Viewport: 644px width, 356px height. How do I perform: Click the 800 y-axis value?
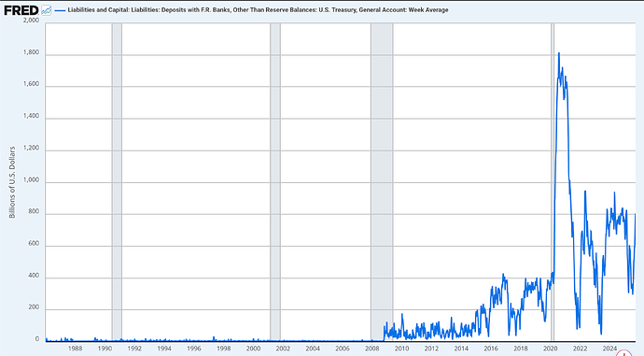(35, 212)
